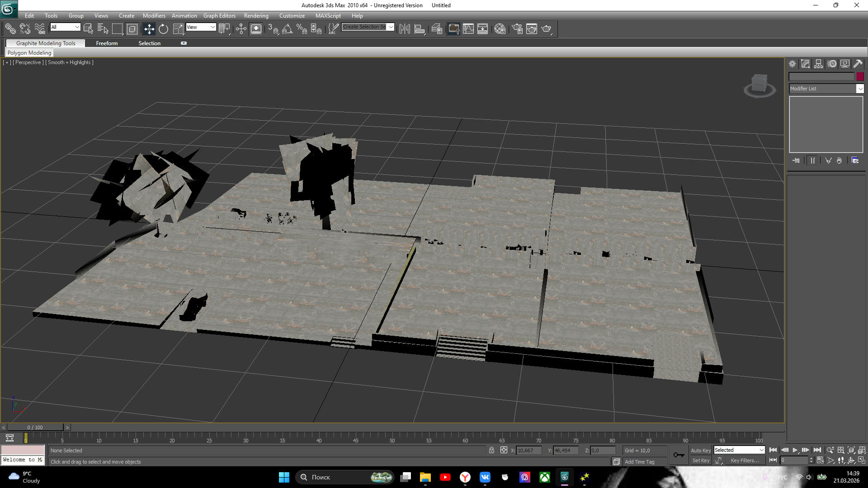This screenshot has width=868, height=488.
Task: Click the Key Filters button
Action: pyautogui.click(x=745, y=460)
